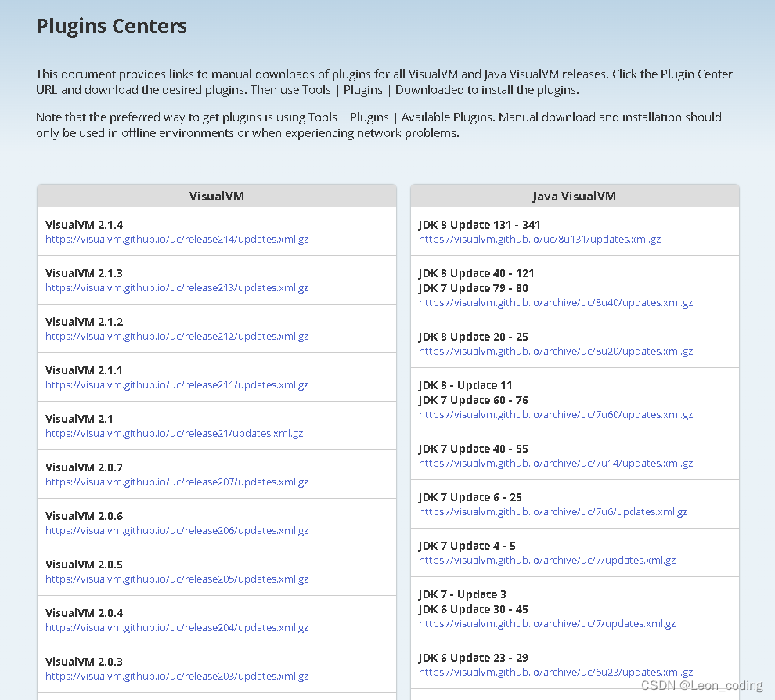Image resolution: width=775 pixels, height=700 pixels.
Task: Click the 'JDK 7 Update 4 - 5' title
Action: tap(467, 546)
